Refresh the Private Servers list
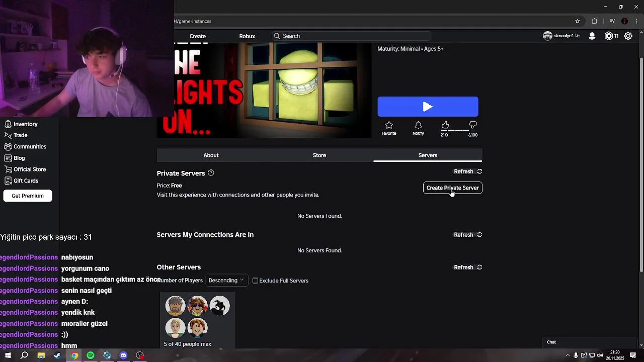Screen dimensions: 644x362 tap(468, 171)
